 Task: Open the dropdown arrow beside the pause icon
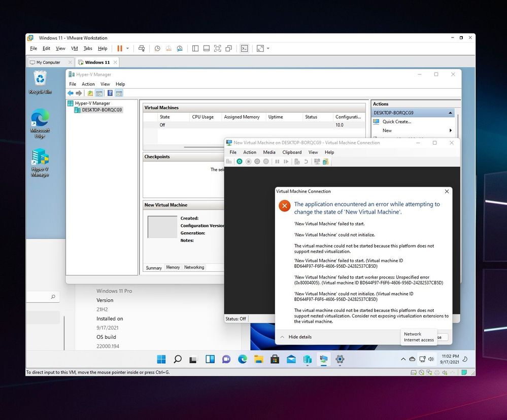[127, 49]
